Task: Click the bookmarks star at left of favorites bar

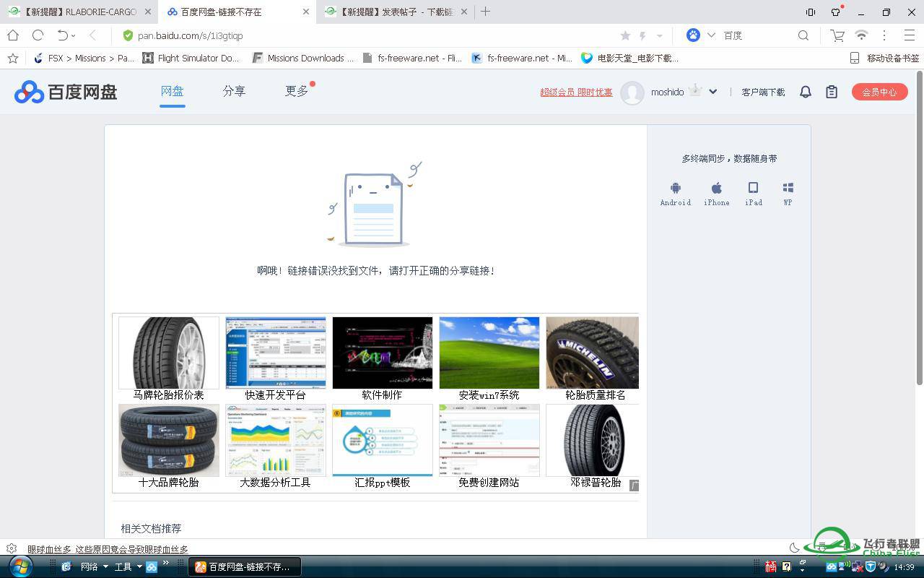Action: tap(12, 58)
